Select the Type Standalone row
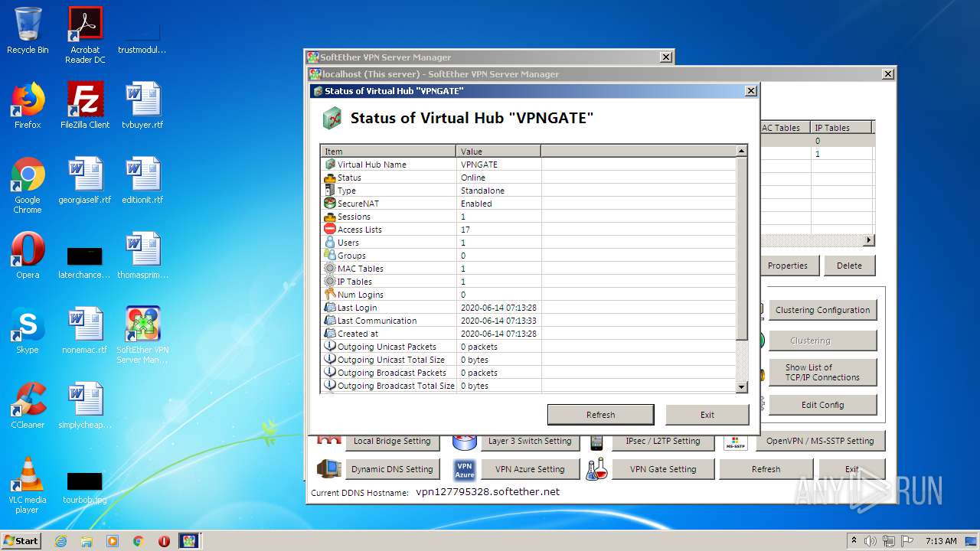This screenshot has width=980, height=551. pos(528,190)
